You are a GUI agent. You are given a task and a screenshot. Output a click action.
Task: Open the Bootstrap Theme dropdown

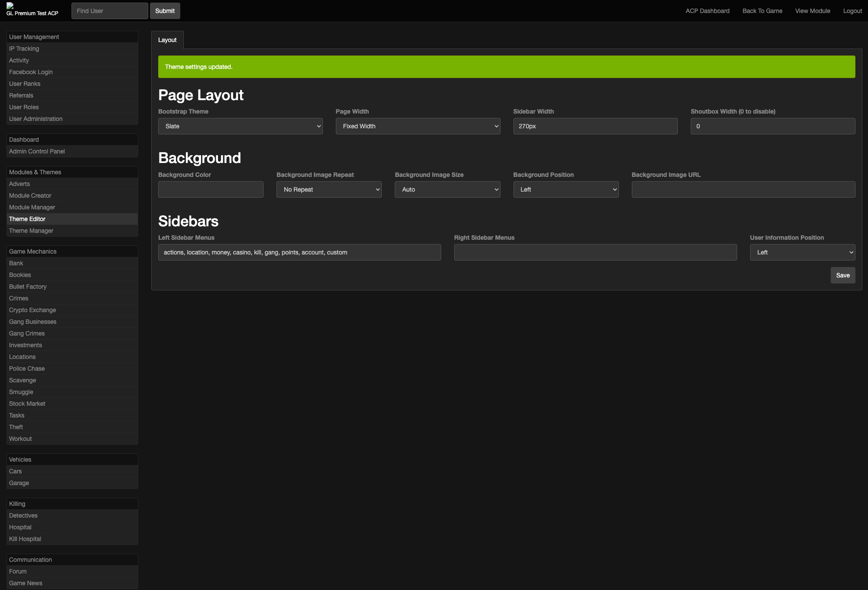240,126
